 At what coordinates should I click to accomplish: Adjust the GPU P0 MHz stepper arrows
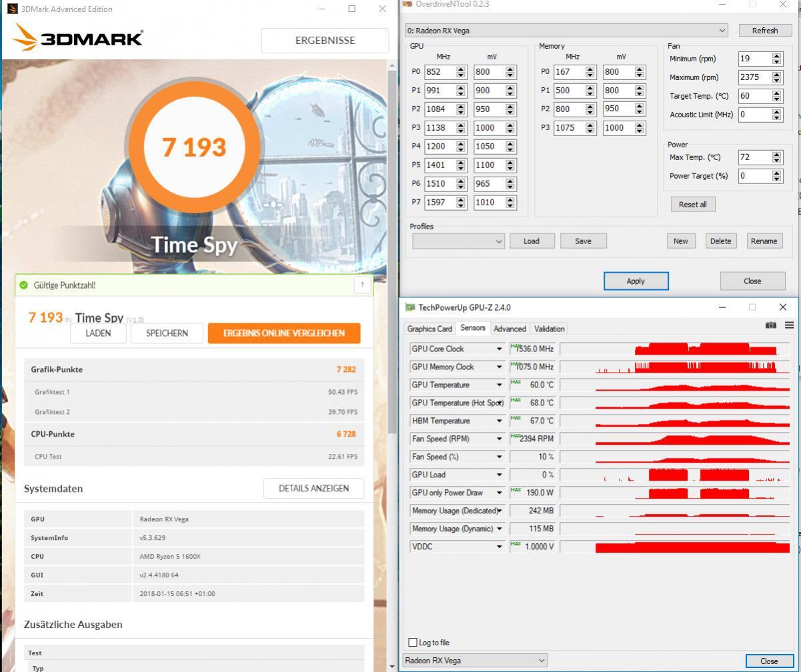tap(461, 71)
